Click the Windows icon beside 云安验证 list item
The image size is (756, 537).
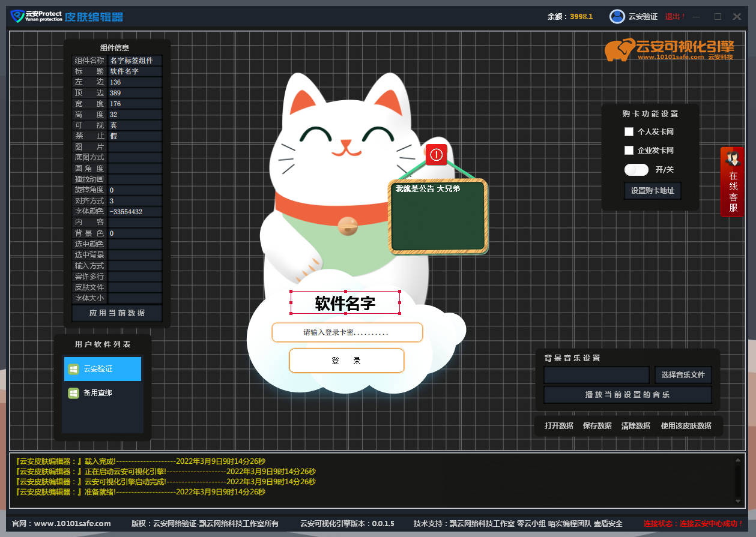point(73,369)
